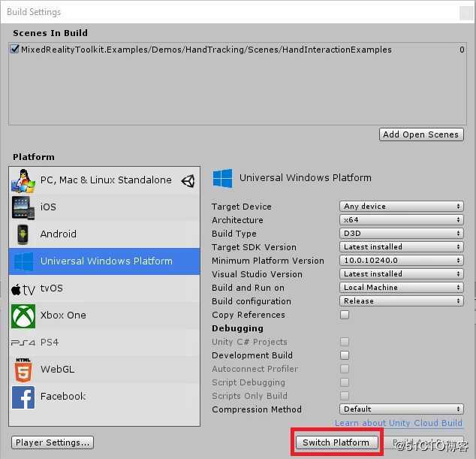
Task: Open the Minimum Platform Version dropdown
Action: click(402, 261)
